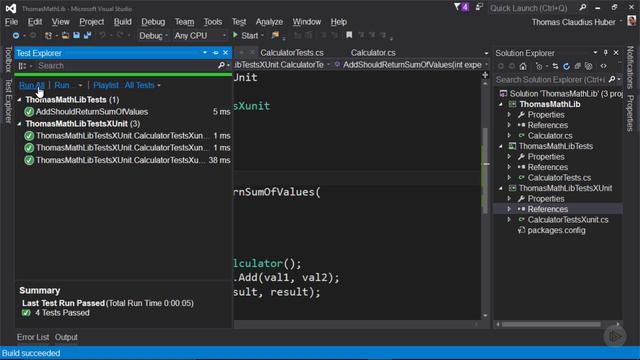Click the Collapse All icon in Solution Explorer
640x360 pixels.
pyautogui.click(x=577, y=66)
